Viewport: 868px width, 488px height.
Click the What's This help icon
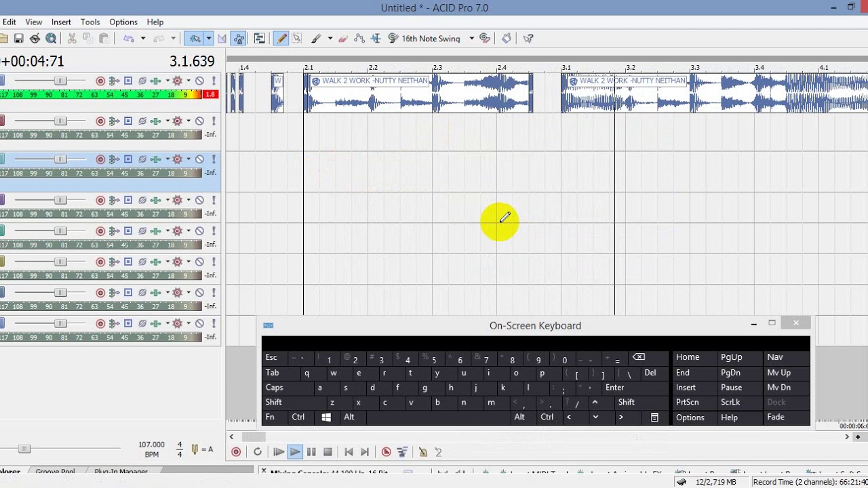[x=528, y=39]
